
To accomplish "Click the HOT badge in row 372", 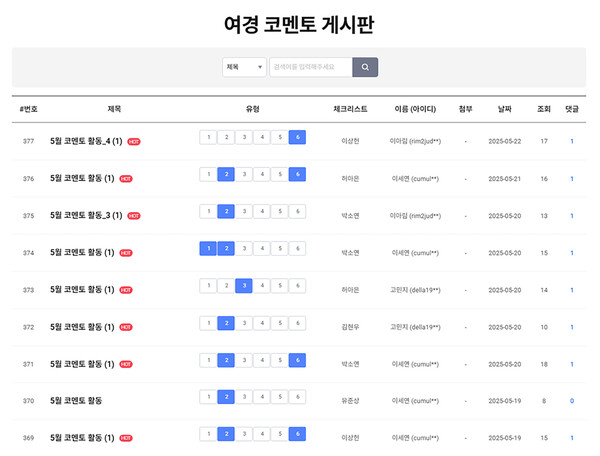I will point(126,327).
